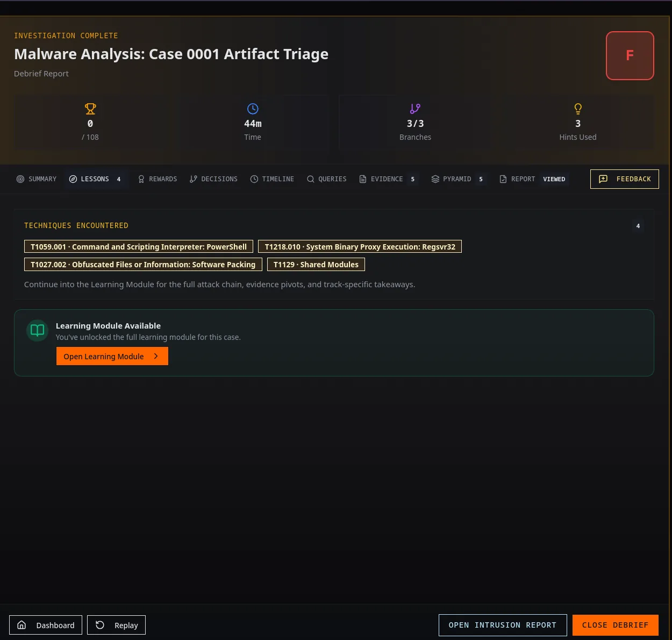Click the Lessons compass icon
Screen dimensions: 672x640
pyautogui.click(x=73, y=179)
